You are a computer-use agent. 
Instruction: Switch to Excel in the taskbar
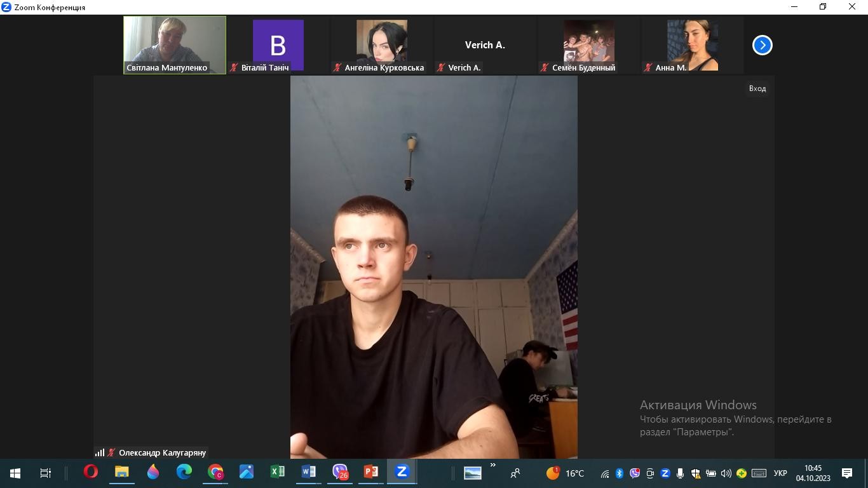278,472
